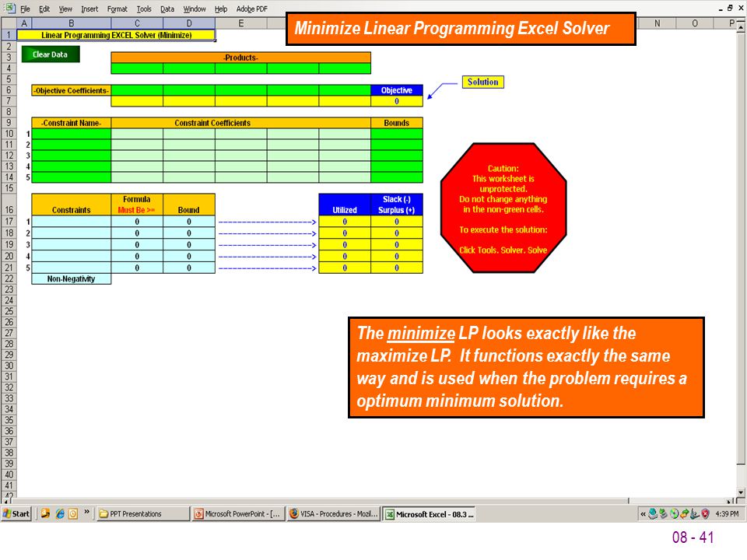747x560 pixels.
Task: Select the -Constraint Name- header cell
Action: 72,122
